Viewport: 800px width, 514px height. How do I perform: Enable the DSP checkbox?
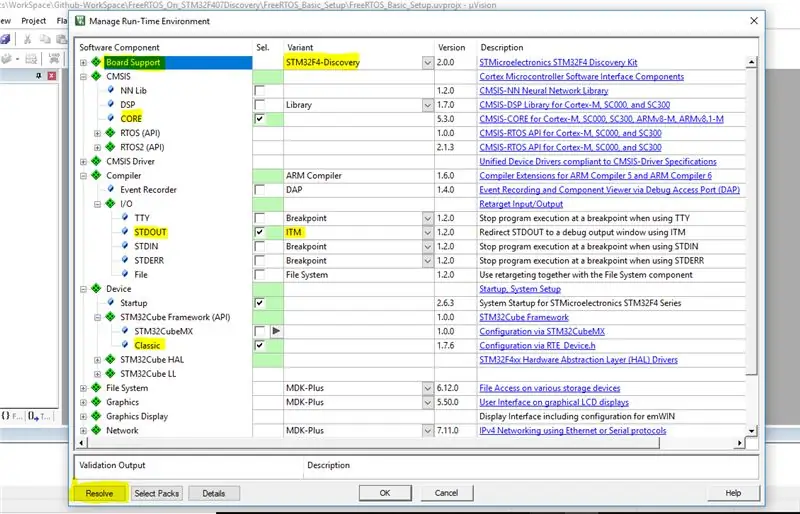[x=260, y=105]
